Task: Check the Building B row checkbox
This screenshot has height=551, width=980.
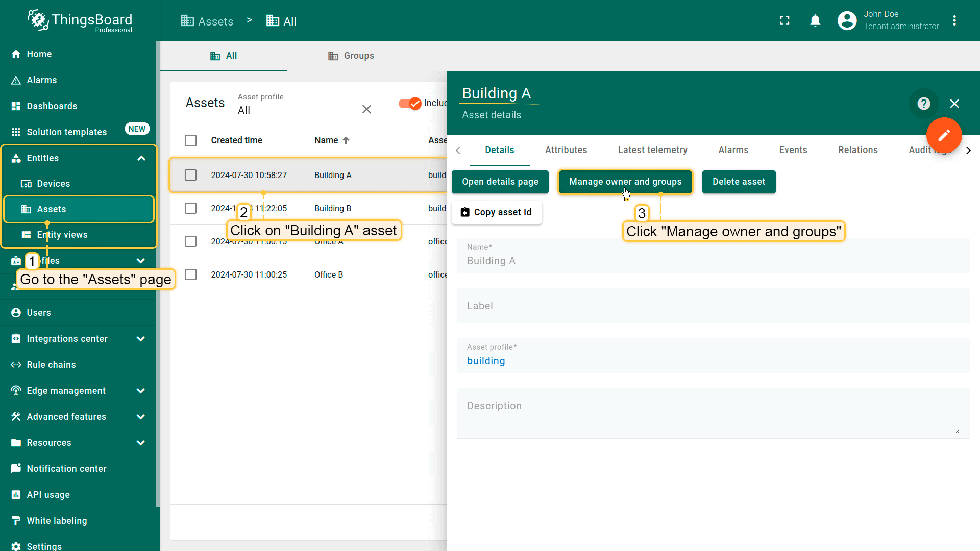Action: pyautogui.click(x=190, y=208)
